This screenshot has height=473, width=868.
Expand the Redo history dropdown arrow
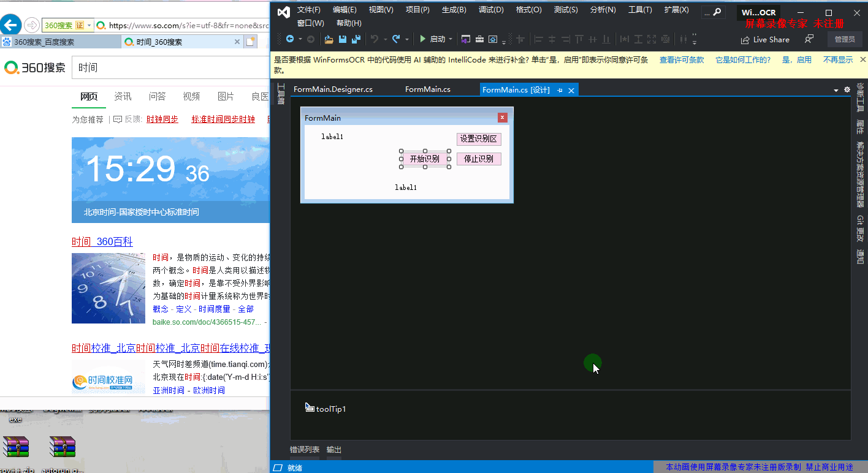coord(406,39)
